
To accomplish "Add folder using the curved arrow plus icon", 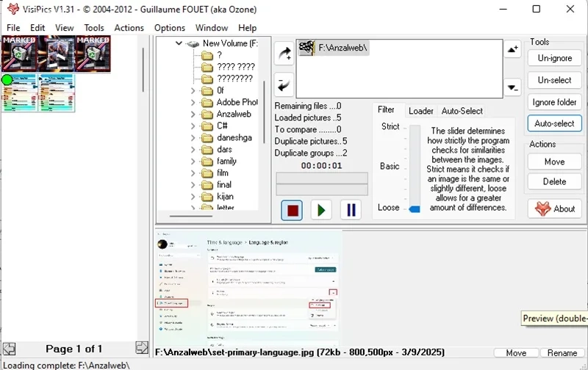I will (x=284, y=54).
